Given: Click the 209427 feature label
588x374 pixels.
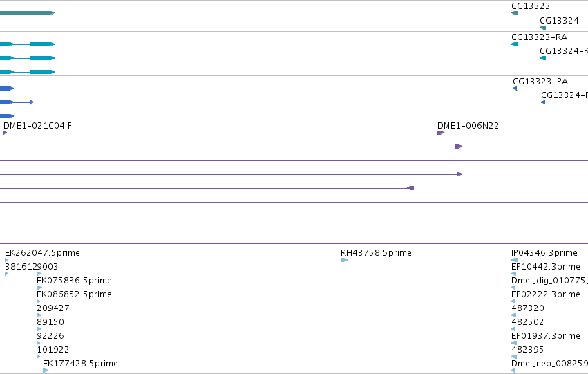Looking at the screenshot, I should (x=53, y=308).
